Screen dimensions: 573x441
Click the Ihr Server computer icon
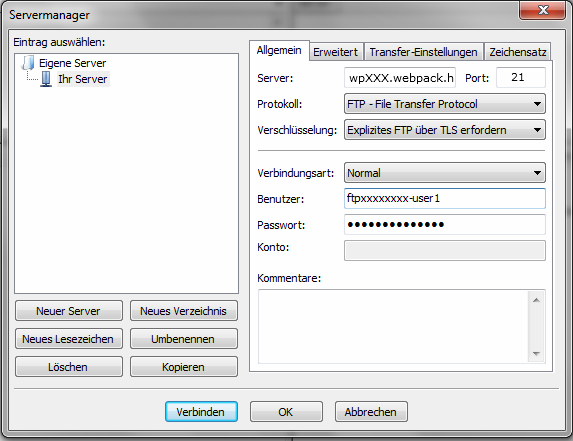46,79
